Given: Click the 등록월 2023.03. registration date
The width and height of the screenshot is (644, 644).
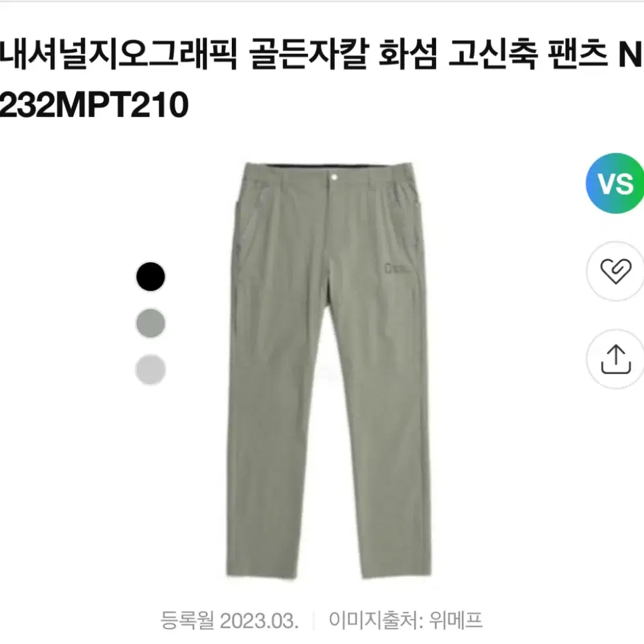Looking at the screenshot, I should click(229, 621).
